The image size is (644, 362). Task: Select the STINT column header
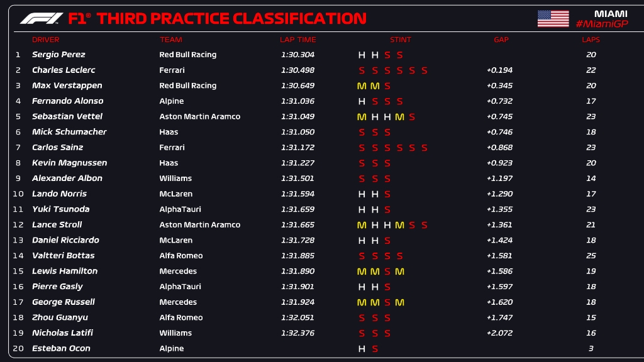401,40
